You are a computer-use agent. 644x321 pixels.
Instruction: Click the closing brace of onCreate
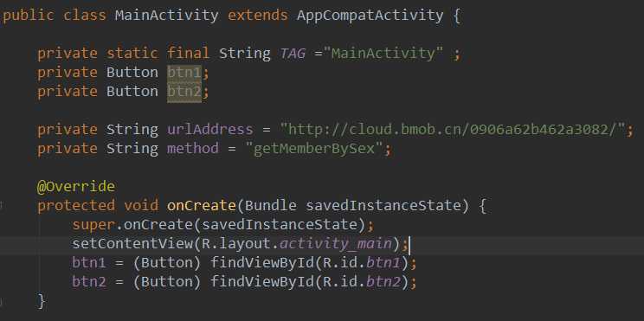click(42, 301)
